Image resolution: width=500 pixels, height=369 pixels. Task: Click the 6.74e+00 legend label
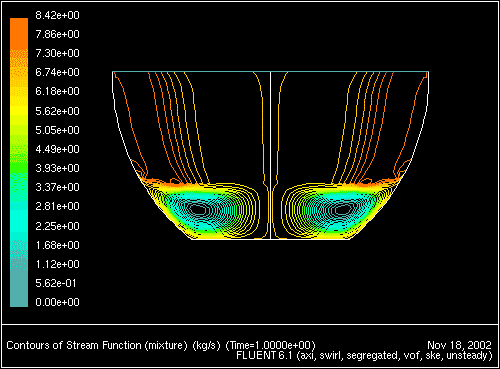pos(57,72)
